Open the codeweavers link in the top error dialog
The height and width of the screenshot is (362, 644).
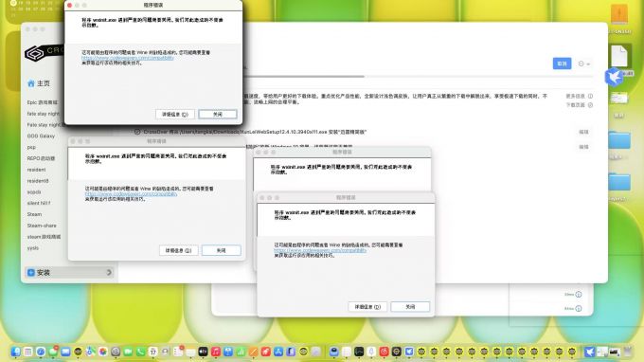[x=127, y=58]
